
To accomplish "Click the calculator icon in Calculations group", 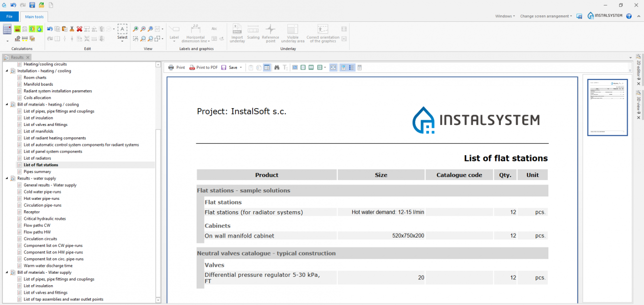I will [x=7, y=29].
